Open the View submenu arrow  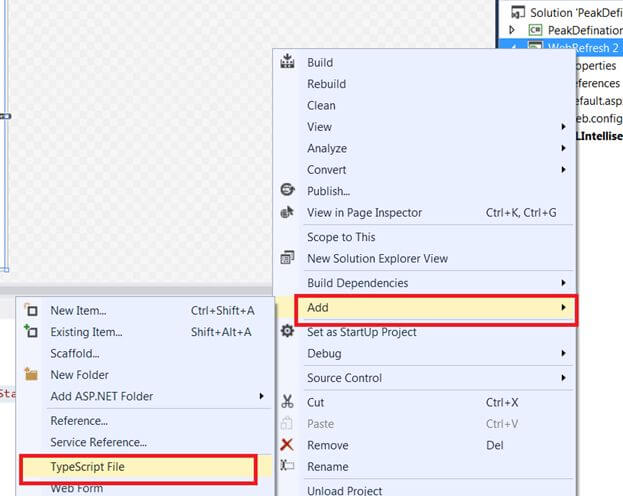pos(563,127)
